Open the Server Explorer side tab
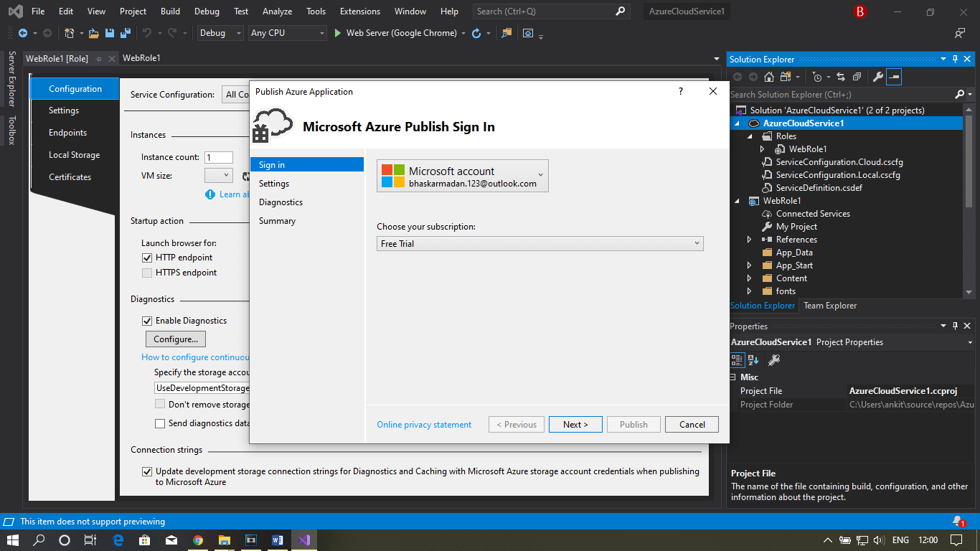The height and width of the screenshot is (551, 980). coord(11,80)
